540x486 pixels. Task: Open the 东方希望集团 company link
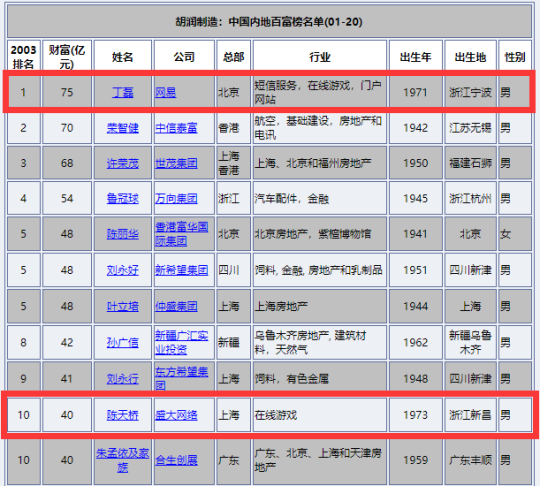(x=181, y=379)
